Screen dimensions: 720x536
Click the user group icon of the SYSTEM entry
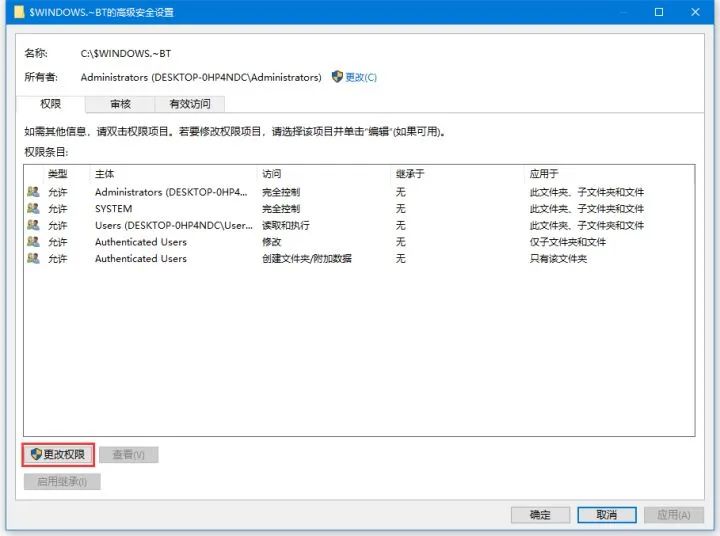pos(33,209)
